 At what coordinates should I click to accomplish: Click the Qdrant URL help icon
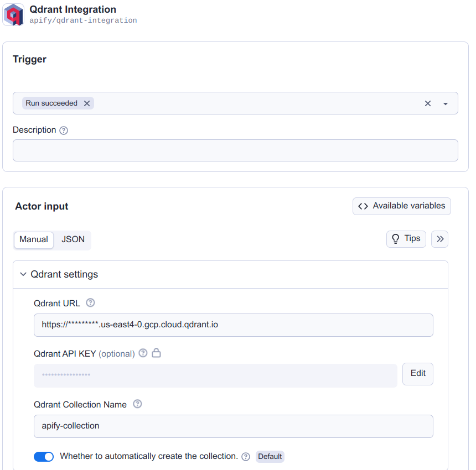click(89, 303)
